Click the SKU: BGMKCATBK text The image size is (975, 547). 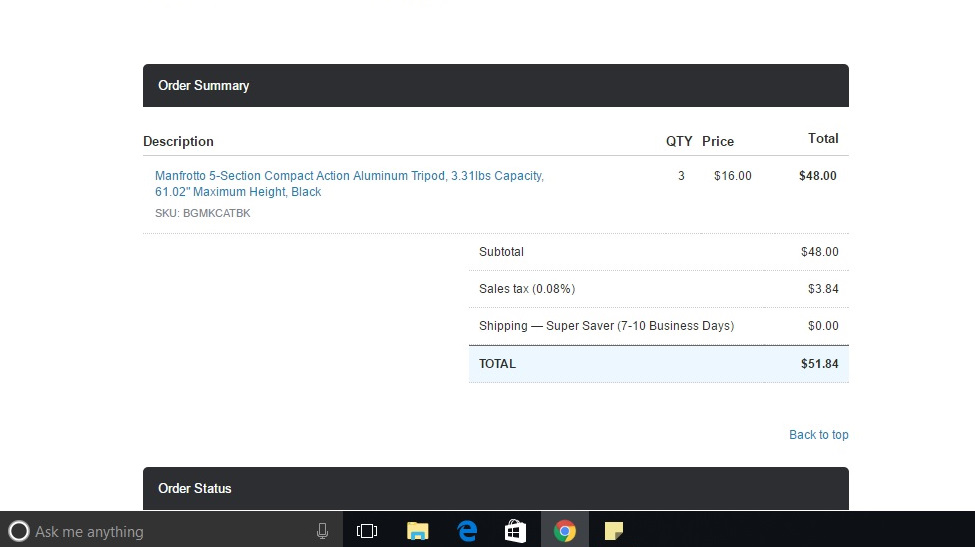[203, 214]
